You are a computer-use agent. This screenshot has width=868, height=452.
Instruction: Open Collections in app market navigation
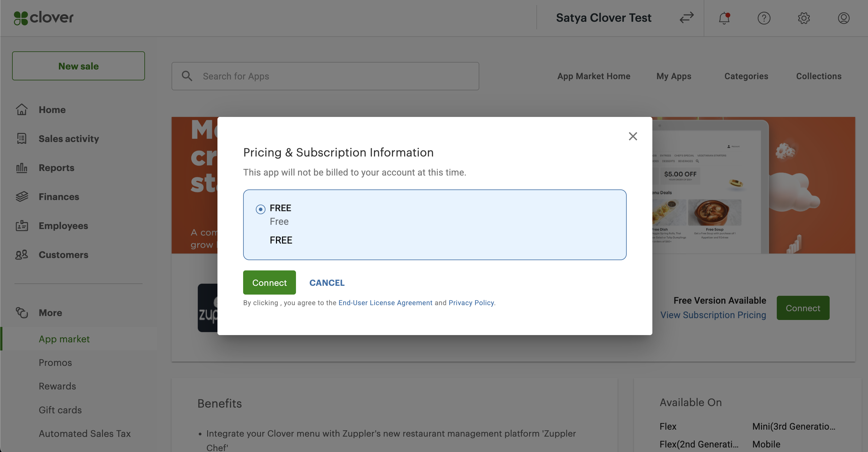818,76
